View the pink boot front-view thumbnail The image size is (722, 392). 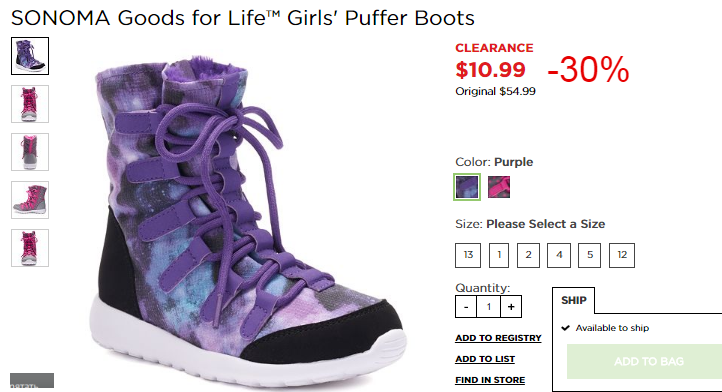click(x=30, y=104)
